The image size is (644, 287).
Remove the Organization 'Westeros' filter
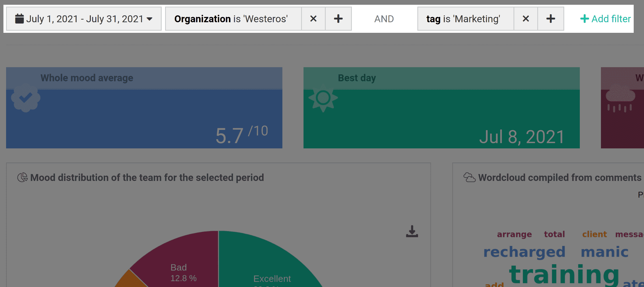[313, 19]
